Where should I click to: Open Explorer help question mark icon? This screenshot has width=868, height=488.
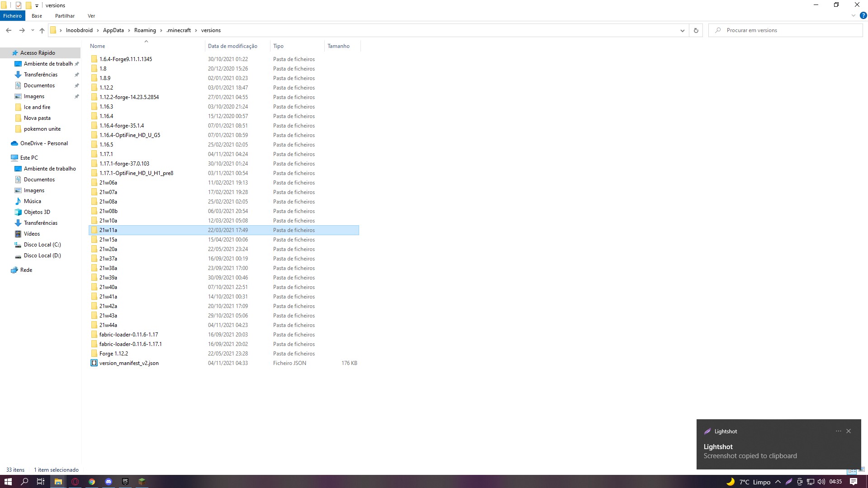pyautogui.click(x=863, y=16)
